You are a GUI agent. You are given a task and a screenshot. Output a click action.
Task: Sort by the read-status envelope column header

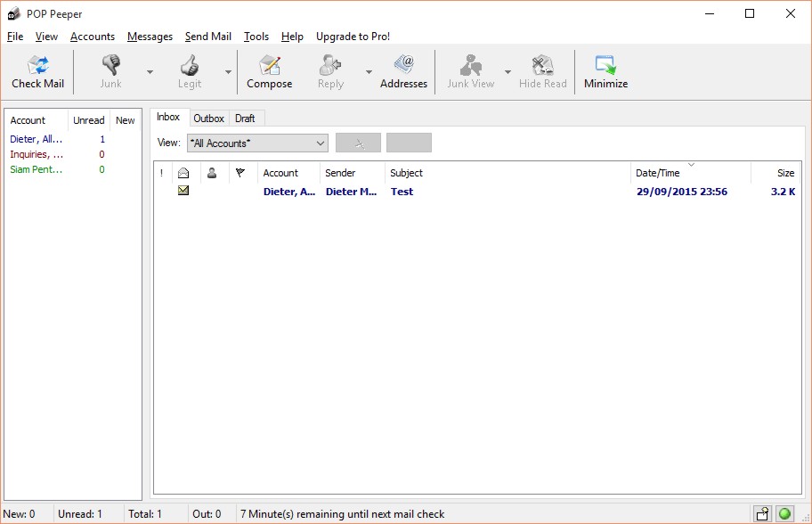[x=183, y=173]
